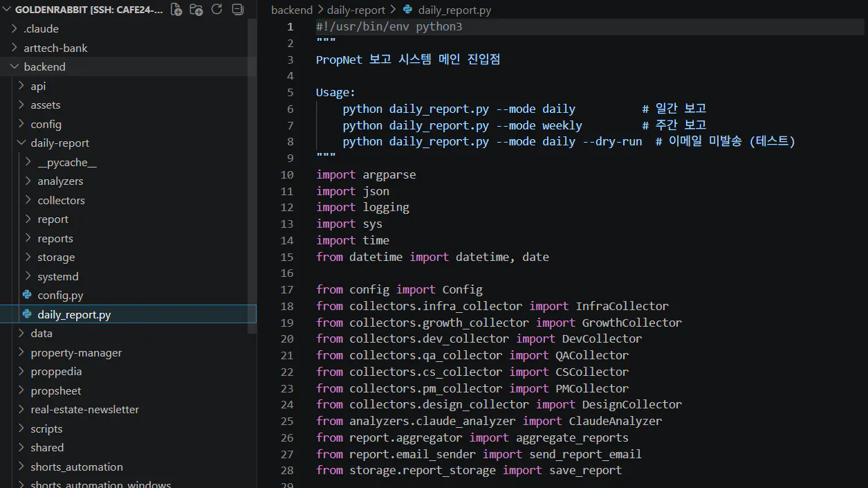868x488 pixels.
Task: Click the 'QACollector' identifier
Action: tap(592, 355)
